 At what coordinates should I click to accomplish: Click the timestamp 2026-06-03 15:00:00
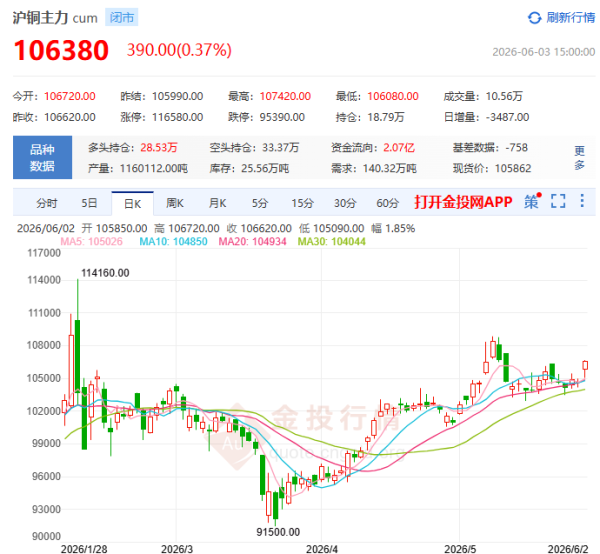pyautogui.click(x=543, y=52)
